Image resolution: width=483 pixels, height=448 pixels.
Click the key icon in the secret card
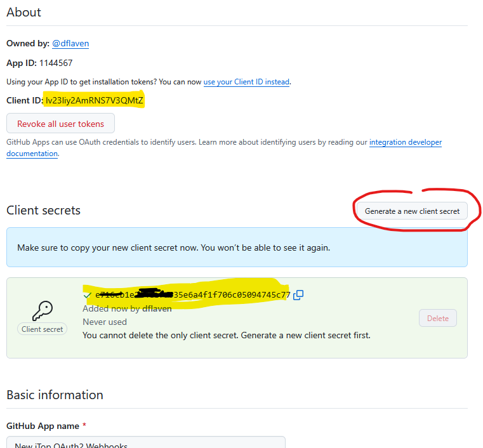[43, 310]
